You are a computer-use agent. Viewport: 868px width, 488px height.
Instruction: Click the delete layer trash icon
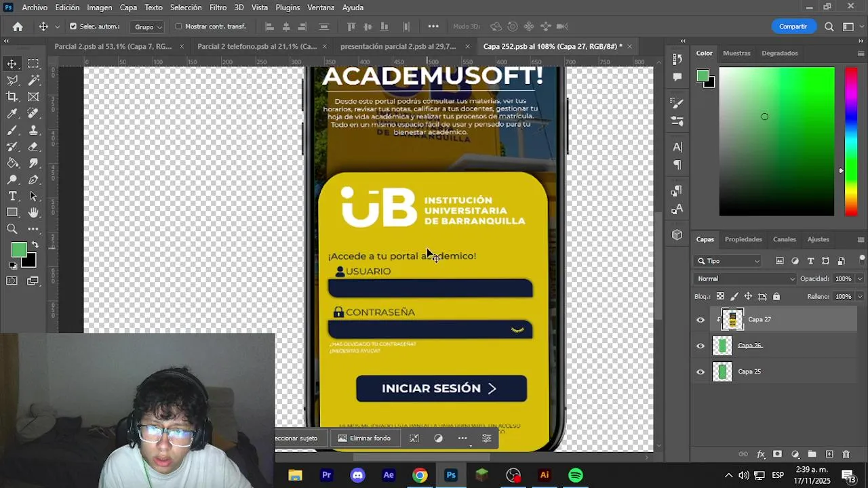tap(846, 454)
